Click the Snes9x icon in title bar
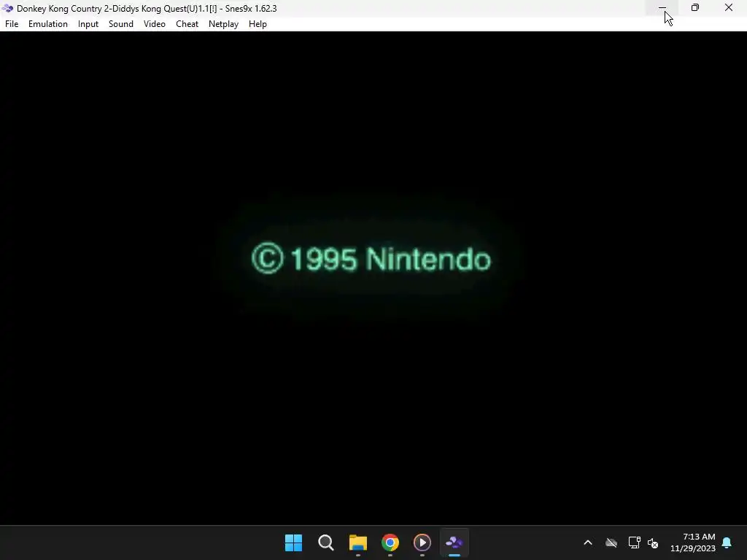The height and width of the screenshot is (560, 747). (7, 8)
